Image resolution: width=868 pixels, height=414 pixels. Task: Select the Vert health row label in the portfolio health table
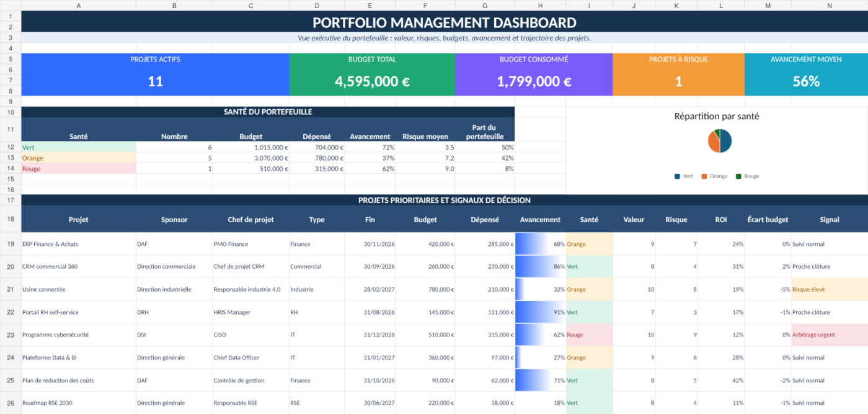79,147
